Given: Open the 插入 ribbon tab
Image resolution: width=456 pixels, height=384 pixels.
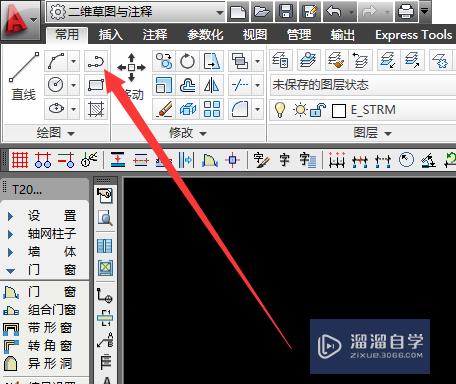Looking at the screenshot, I should tap(111, 34).
